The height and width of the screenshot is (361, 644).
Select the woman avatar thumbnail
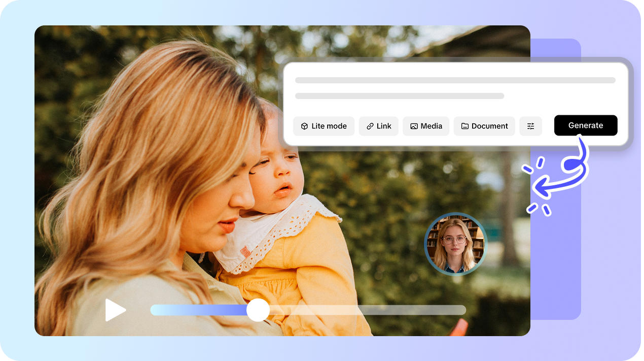point(455,244)
